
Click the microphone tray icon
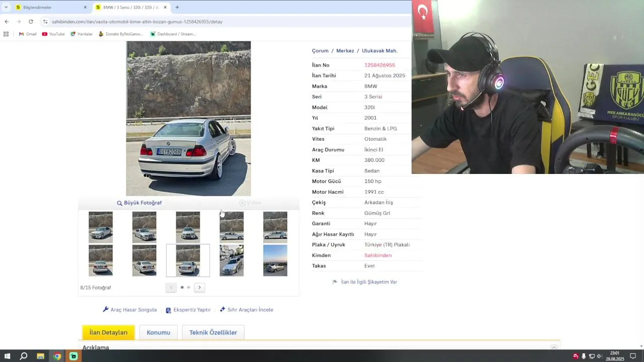click(584, 356)
